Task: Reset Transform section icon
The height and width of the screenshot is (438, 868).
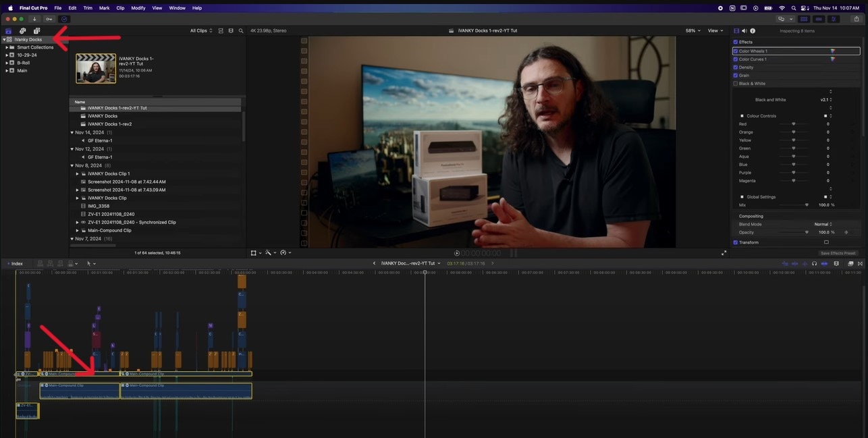Action: (826, 242)
